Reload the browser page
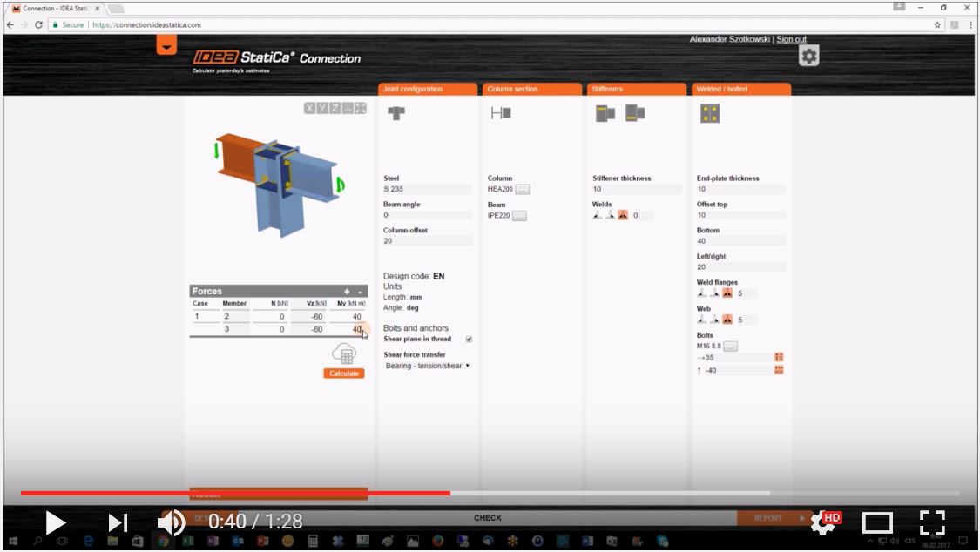 pos(38,25)
